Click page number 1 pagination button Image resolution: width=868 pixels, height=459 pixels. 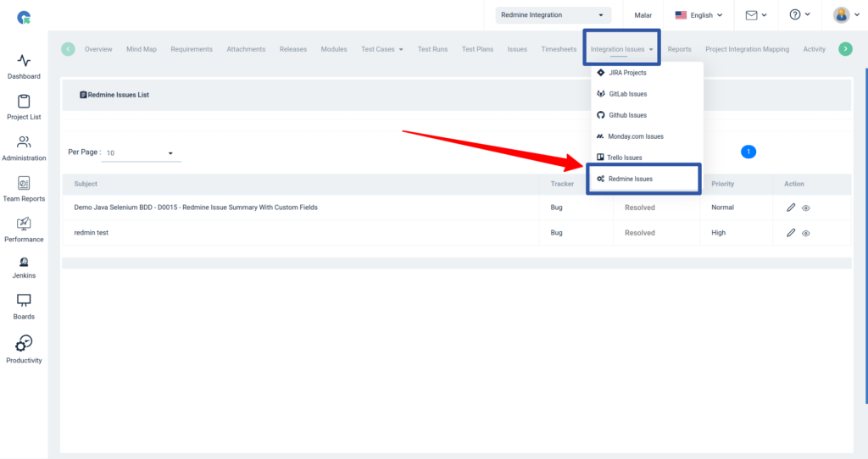tap(748, 152)
